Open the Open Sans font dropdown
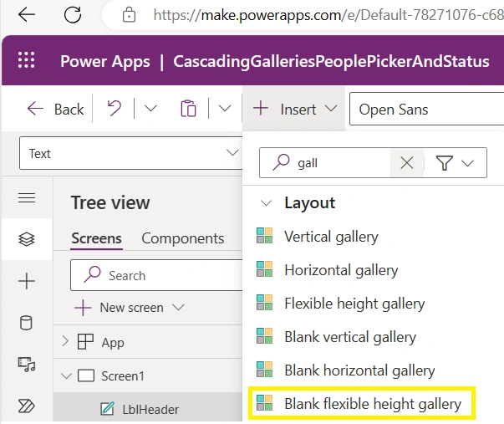The width and height of the screenshot is (504, 424). (x=426, y=109)
